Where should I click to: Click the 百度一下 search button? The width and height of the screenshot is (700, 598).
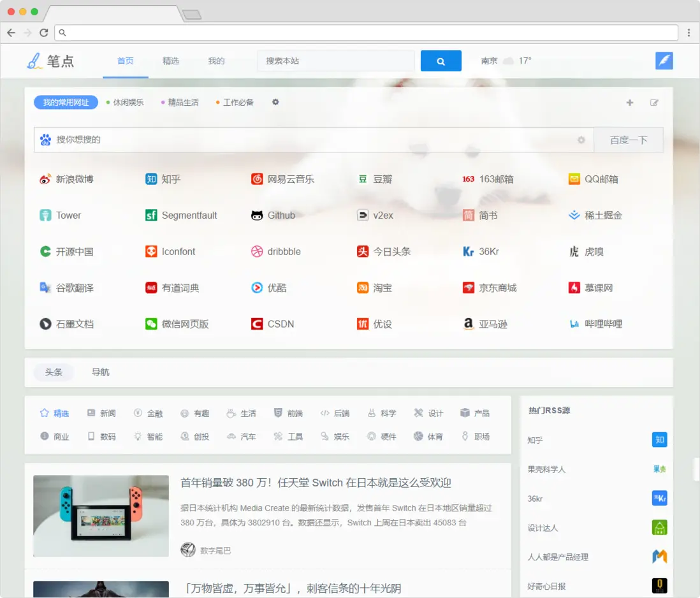coord(629,140)
